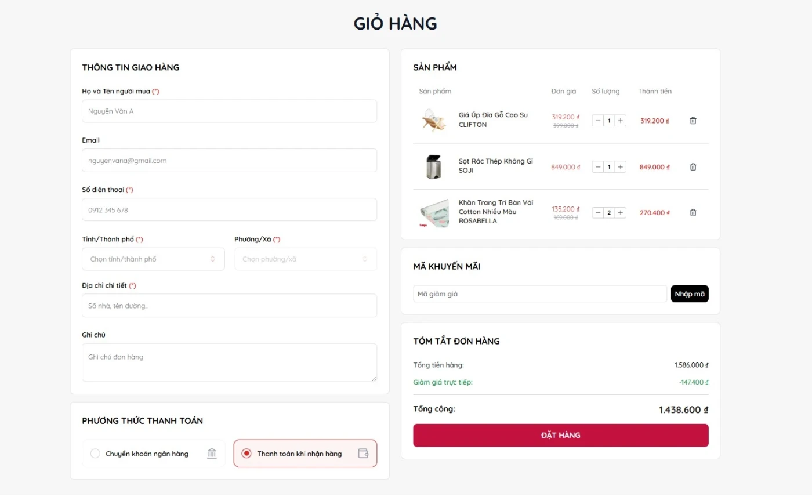The height and width of the screenshot is (504, 812).
Task: Click the Ghi chú order note textarea
Action: (x=229, y=362)
